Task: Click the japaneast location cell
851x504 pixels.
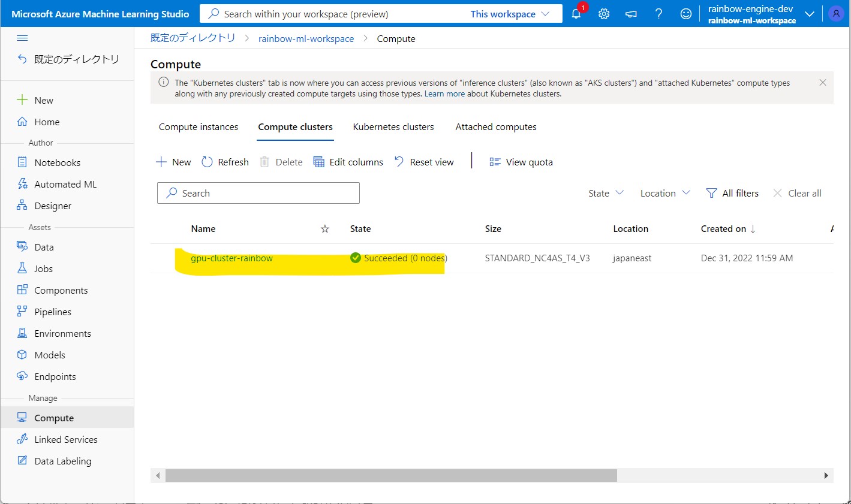Action: click(632, 258)
